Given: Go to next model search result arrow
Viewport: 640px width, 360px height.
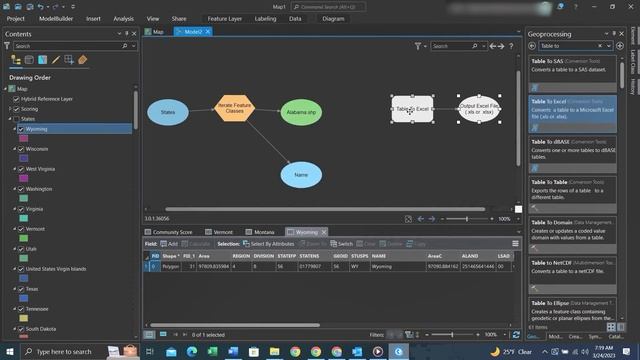Looking at the screenshot, I should click(501, 46).
